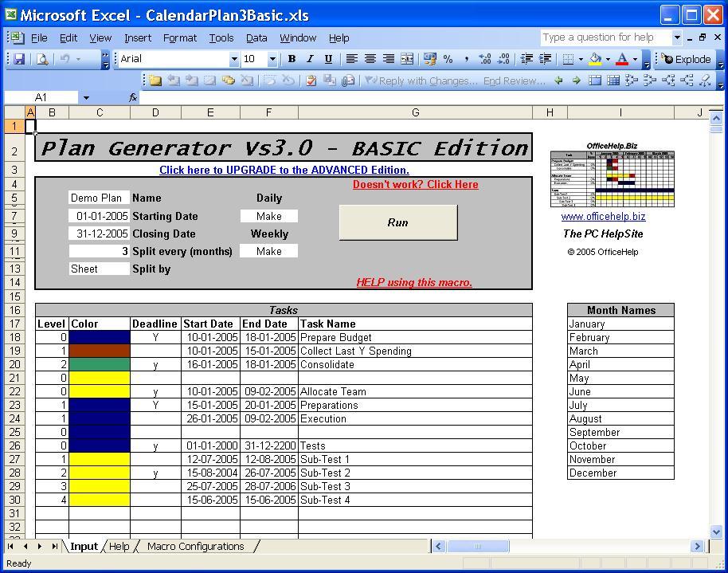
Task: Apply the Fill Color bucket
Action: pyautogui.click(x=595, y=59)
